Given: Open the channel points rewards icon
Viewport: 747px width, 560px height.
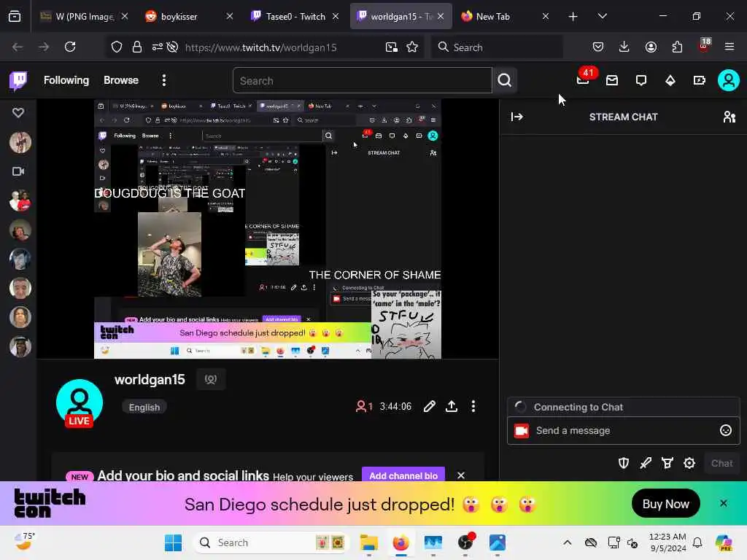Looking at the screenshot, I should [667, 463].
